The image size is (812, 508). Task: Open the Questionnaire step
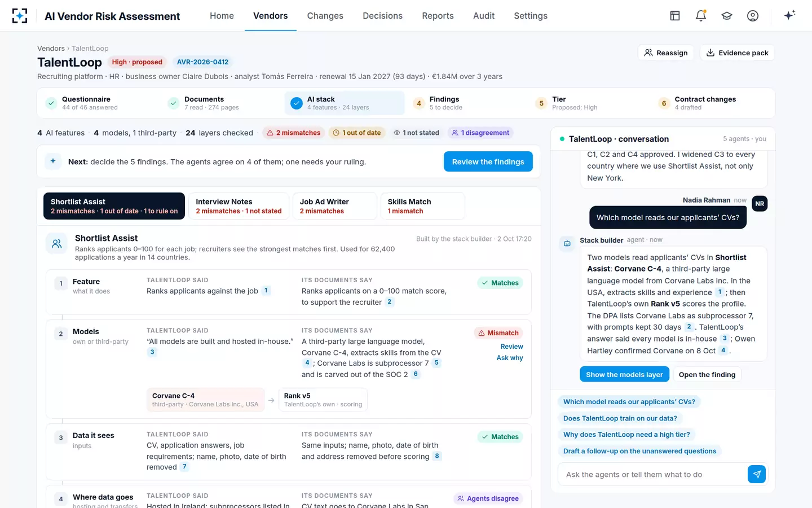pyautogui.click(x=100, y=103)
